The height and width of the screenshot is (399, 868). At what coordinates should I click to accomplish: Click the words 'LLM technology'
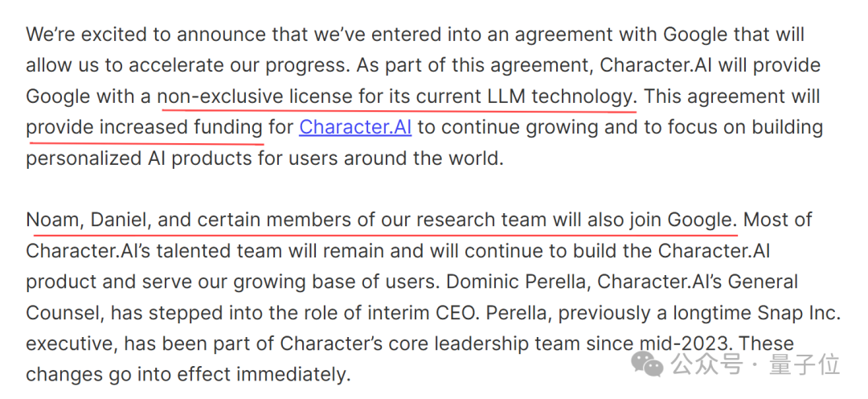click(x=562, y=97)
